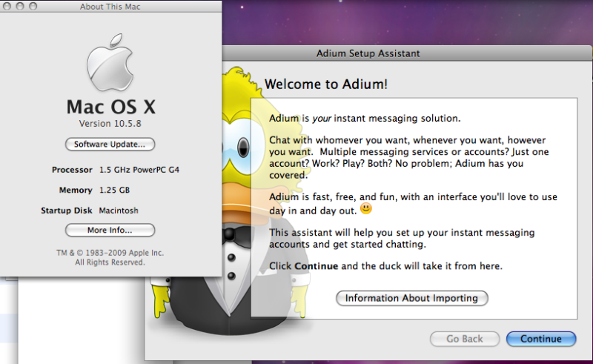Click the yellow smiley face emoticon
Screen dimensions: 593x364
click(365, 208)
